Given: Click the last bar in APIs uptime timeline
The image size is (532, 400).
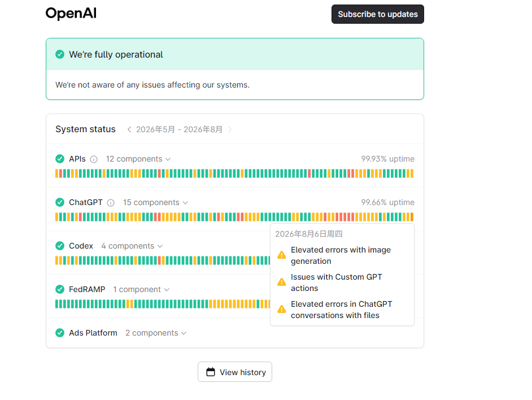Looking at the screenshot, I should click(x=412, y=173).
